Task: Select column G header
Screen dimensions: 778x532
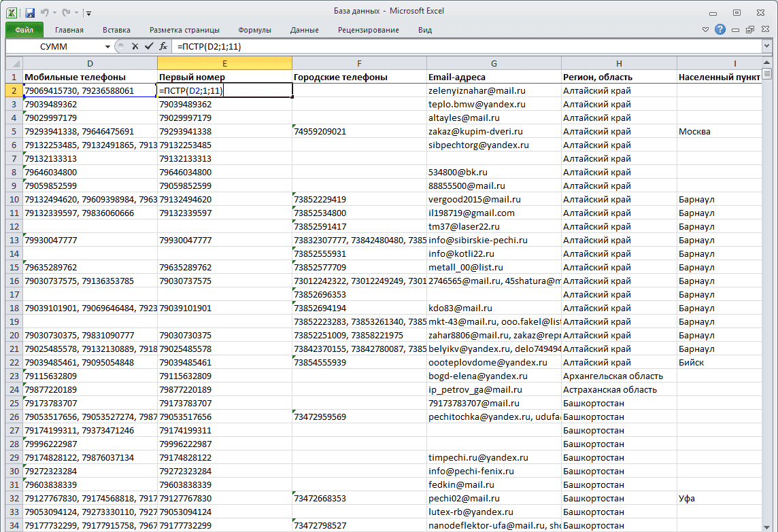Action: pyautogui.click(x=494, y=63)
